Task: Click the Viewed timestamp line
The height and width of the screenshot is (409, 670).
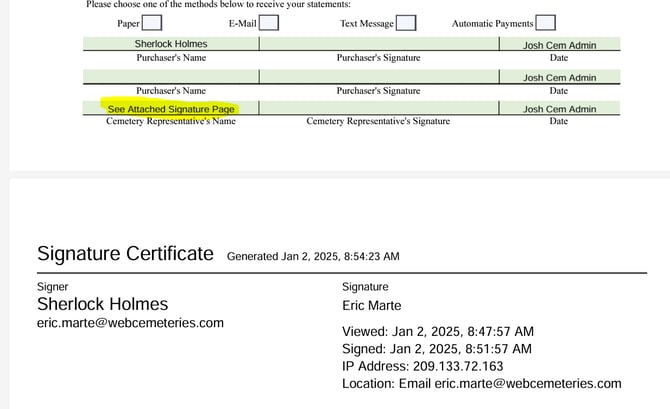Action: pyautogui.click(x=438, y=332)
